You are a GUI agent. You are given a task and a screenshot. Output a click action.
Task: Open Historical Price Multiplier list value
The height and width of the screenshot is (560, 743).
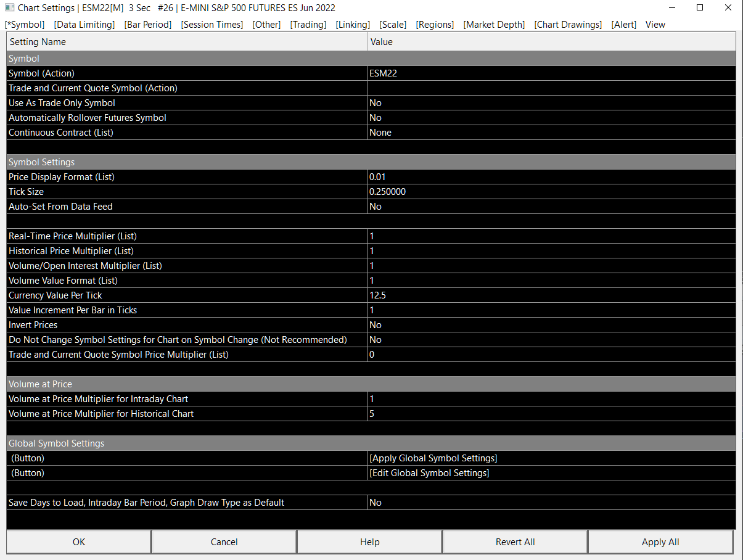pos(551,251)
